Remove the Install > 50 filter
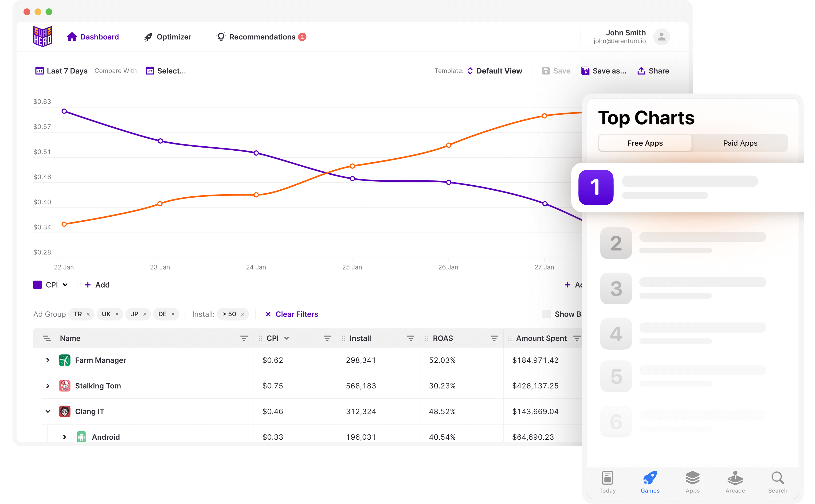Image resolution: width=815 pixels, height=504 pixels. [x=243, y=314]
